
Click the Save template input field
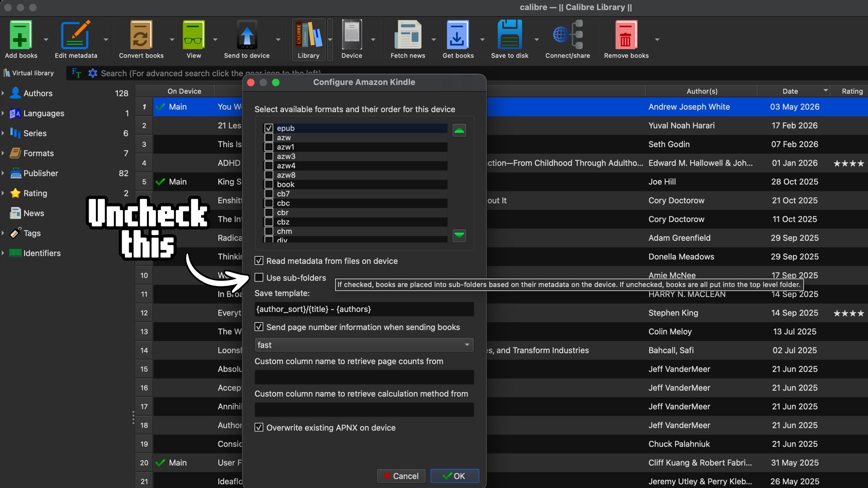[x=364, y=309]
